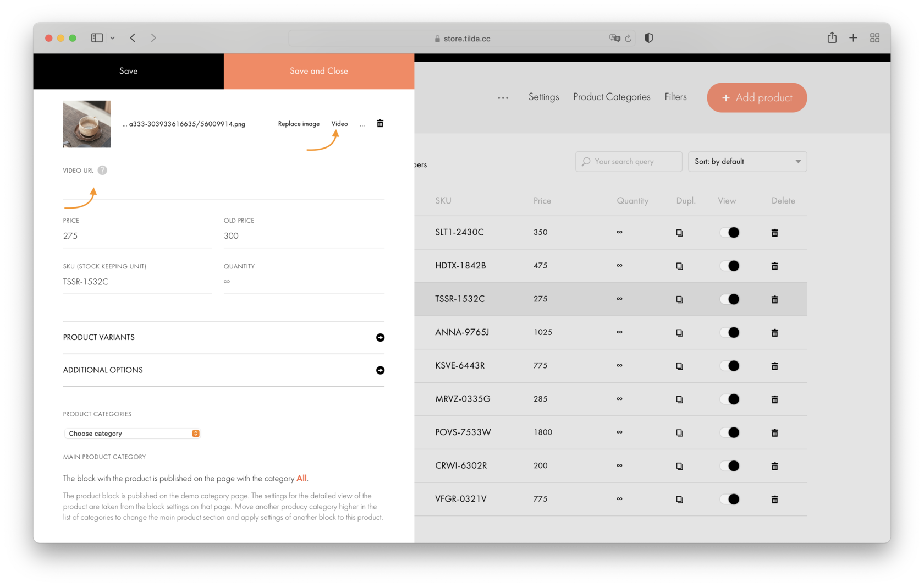Screen dimensions: 924x587
Task: Toggle visibility of CRWI-6302R product
Action: 730,466
